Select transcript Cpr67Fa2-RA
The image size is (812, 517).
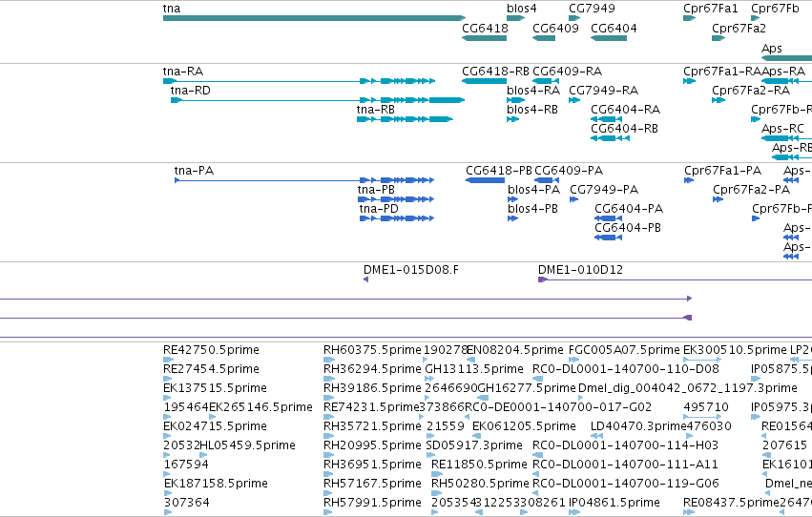(x=718, y=100)
